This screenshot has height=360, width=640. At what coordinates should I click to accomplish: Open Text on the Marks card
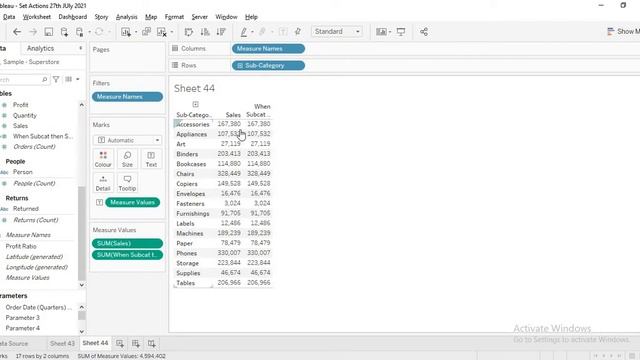[x=151, y=159]
